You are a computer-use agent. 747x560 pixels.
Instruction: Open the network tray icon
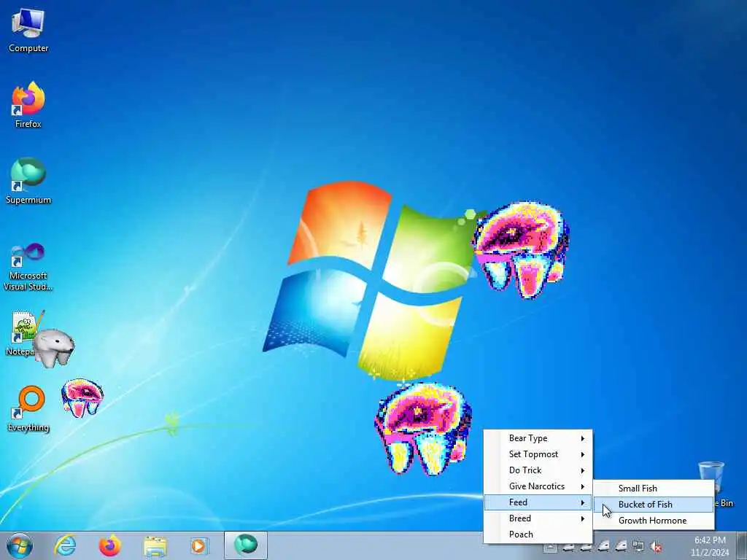638,547
